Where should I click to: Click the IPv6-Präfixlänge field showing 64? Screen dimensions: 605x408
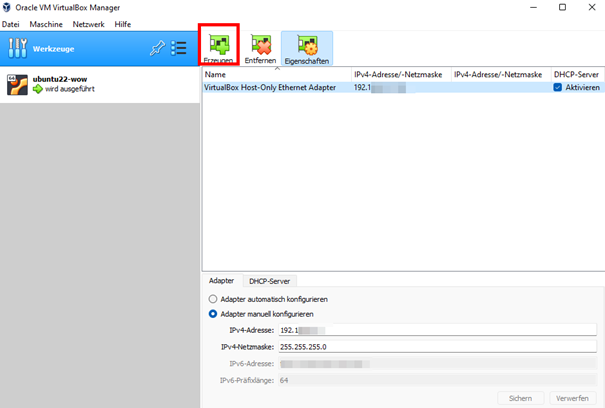(x=438, y=380)
